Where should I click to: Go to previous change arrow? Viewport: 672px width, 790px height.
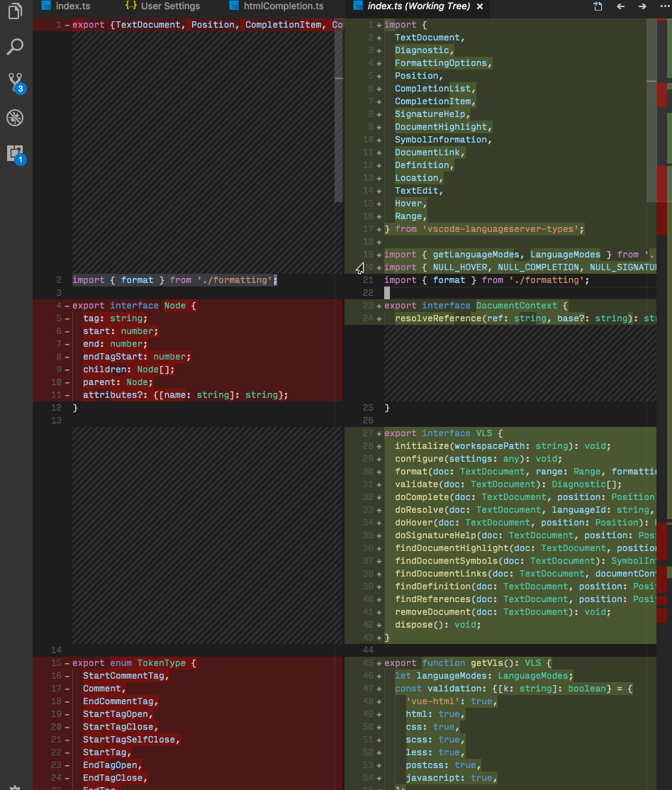[x=621, y=6]
